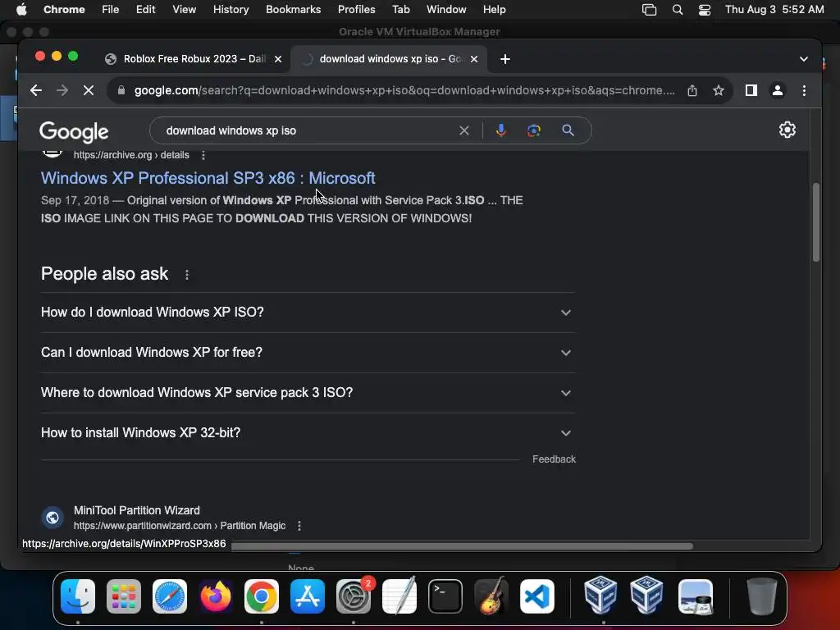Open Terminal from the Dock

445,596
